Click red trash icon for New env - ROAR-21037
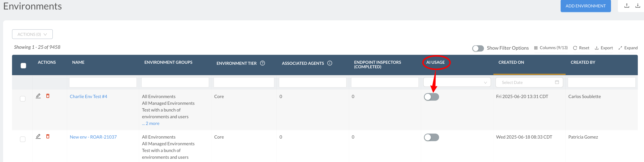 point(48,136)
